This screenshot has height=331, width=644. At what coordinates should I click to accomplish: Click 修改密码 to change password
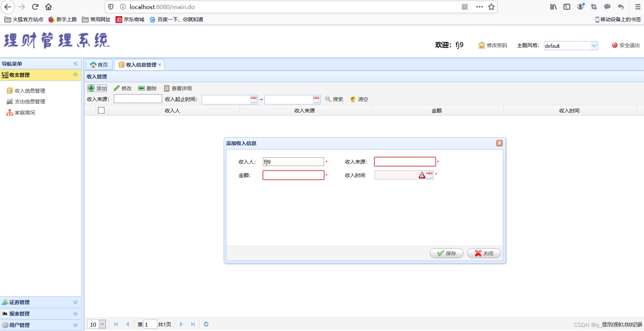click(x=493, y=45)
